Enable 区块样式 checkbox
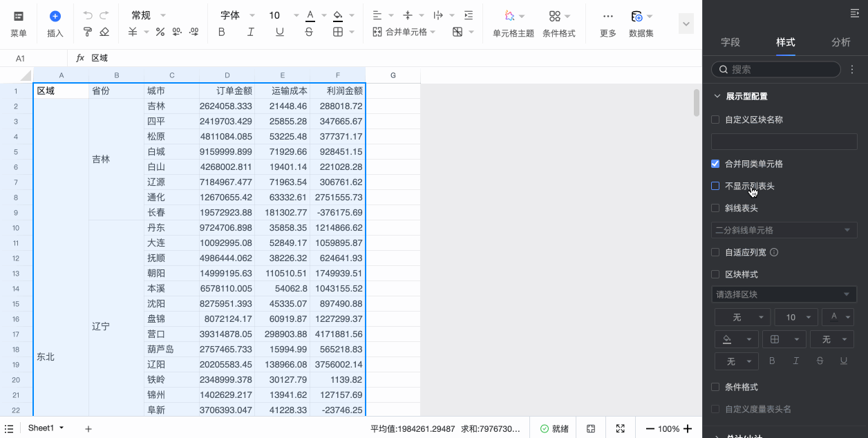This screenshot has width=868, height=438. coord(715,274)
